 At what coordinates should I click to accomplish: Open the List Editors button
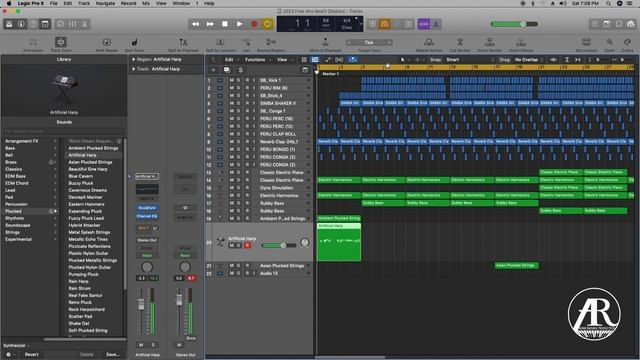[x=595, y=24]
